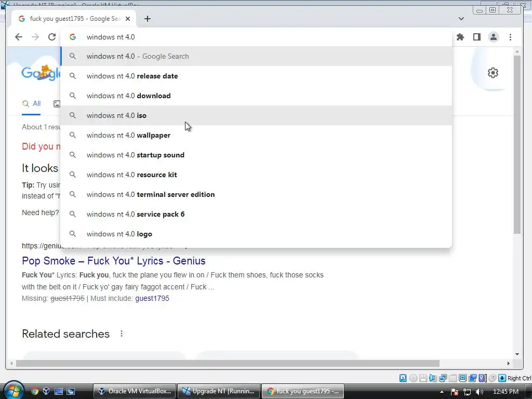
Task: Launch Chrome from quick launch
Action: pyautogui.click(x=35, y=391)
